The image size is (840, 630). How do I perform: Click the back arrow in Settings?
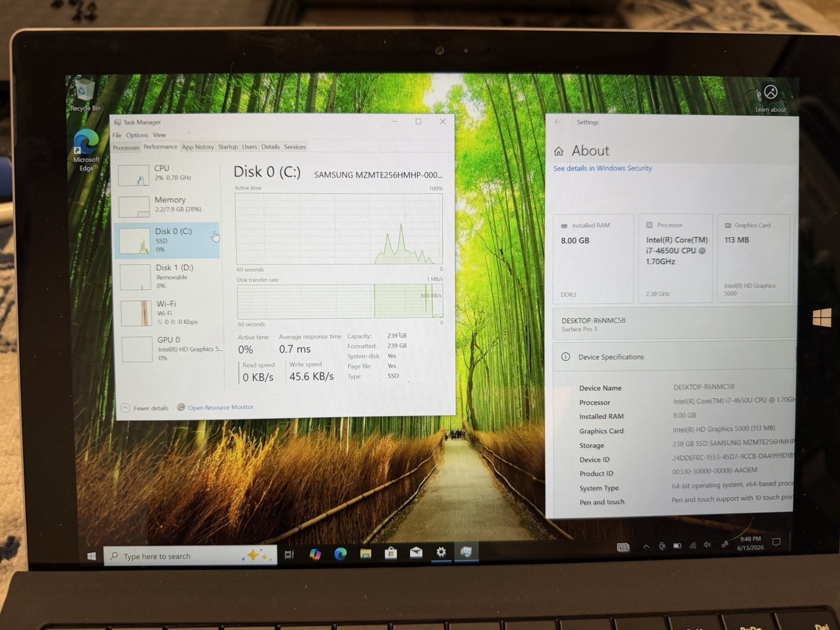(558, 122)
